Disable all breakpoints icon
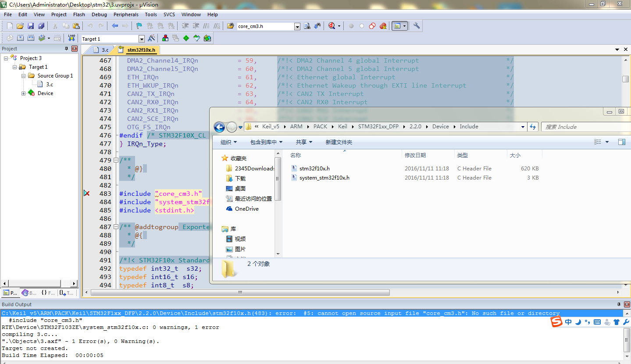631x364 pixels. [372, 26]
